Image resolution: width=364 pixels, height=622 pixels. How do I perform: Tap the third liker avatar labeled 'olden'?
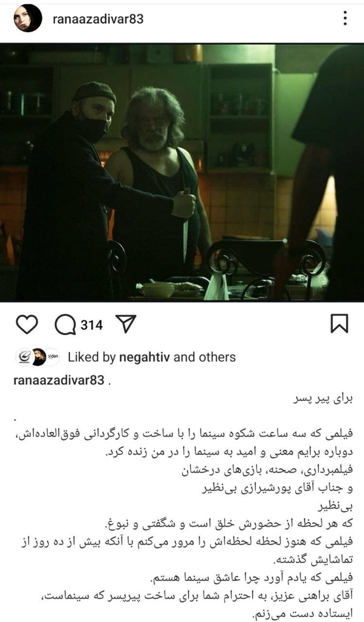click(52, 357)
